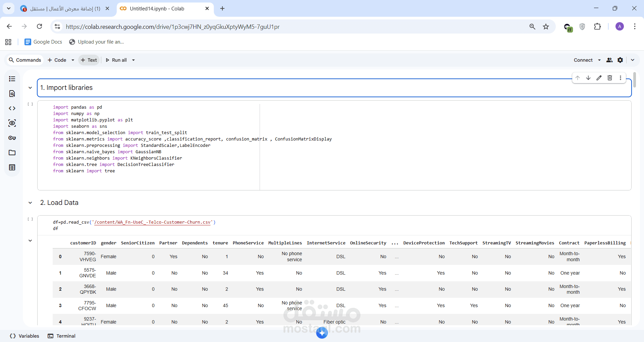Click the Fiber optic cell in row 4
This screenshot has height=342, width=644.
point(334,322)
